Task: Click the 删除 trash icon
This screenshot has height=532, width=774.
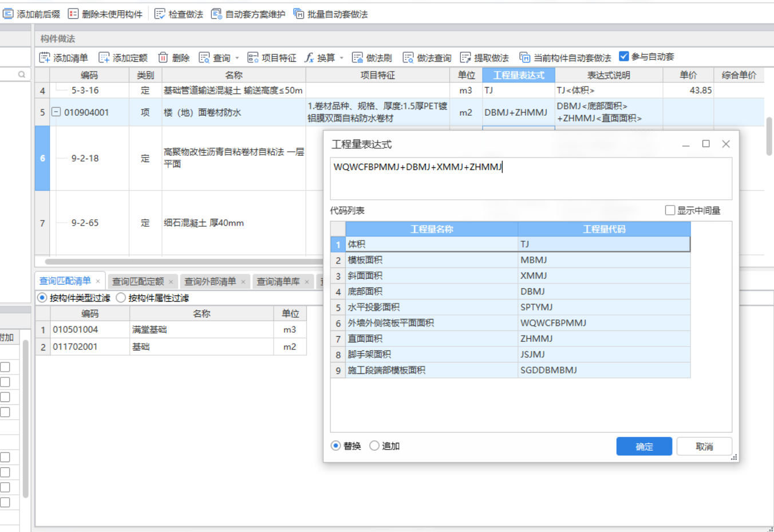Action: [x=163, y=57]
